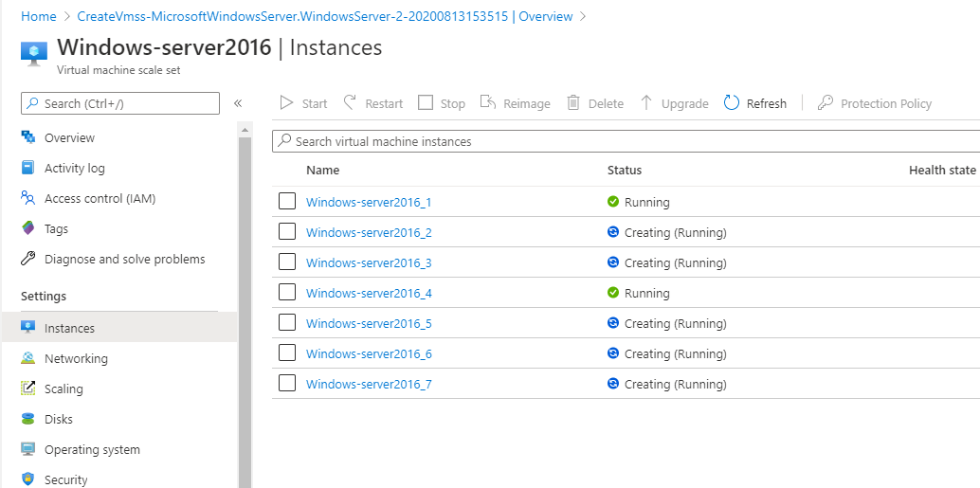Viewport: 980px width, 488px height.
Task: Open the Windows-server2016_3 instance link
Action: [369, 263]
